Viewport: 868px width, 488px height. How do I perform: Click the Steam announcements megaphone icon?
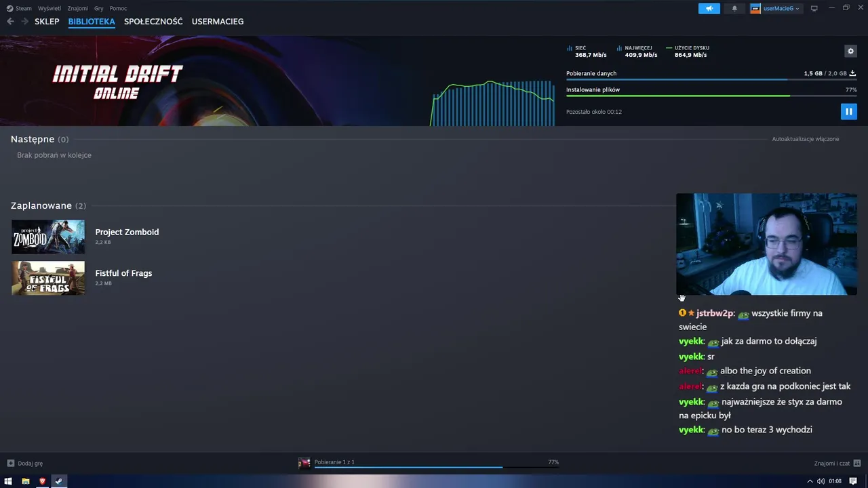point(709,8)
